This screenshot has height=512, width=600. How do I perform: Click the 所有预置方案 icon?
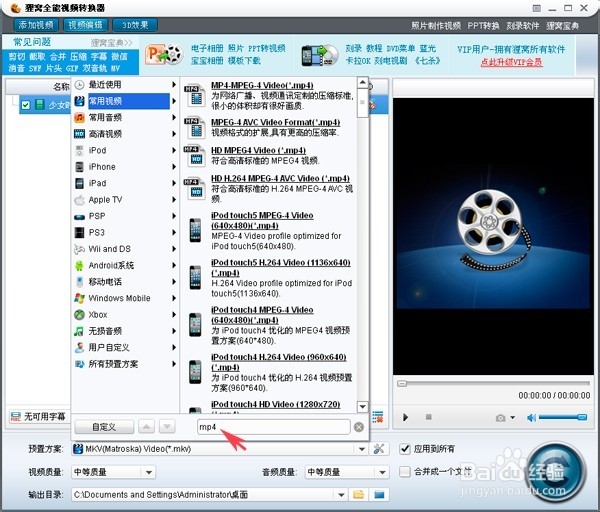coord(79,364)
